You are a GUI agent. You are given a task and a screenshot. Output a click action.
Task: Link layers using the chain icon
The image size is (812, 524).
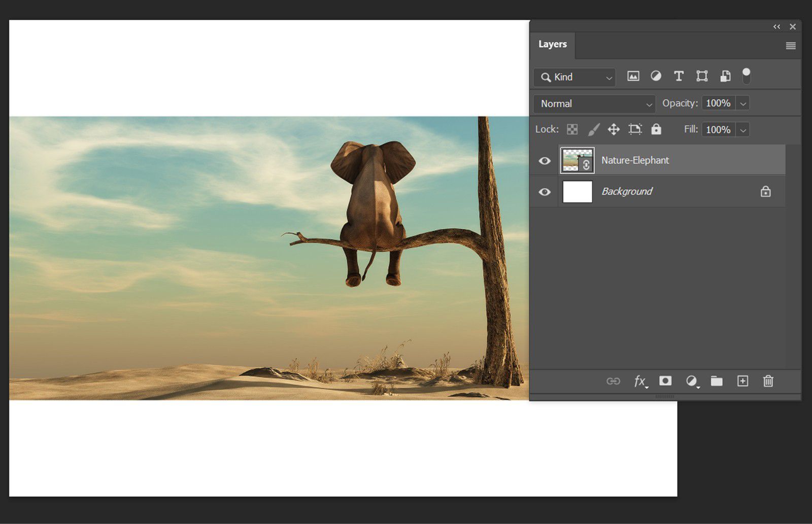(614, 381)
